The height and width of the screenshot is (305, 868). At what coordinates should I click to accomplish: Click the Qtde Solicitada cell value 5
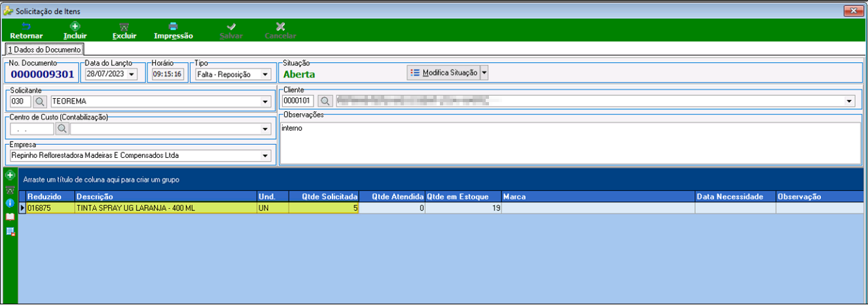[323, 208]
